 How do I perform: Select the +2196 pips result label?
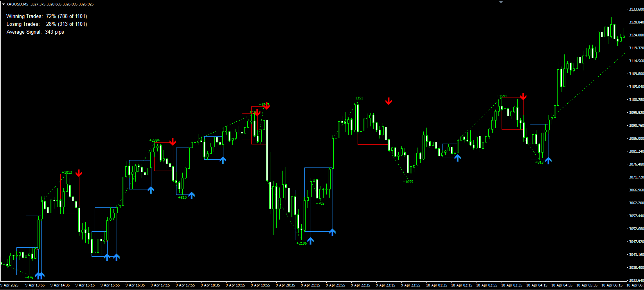(301, 243)
